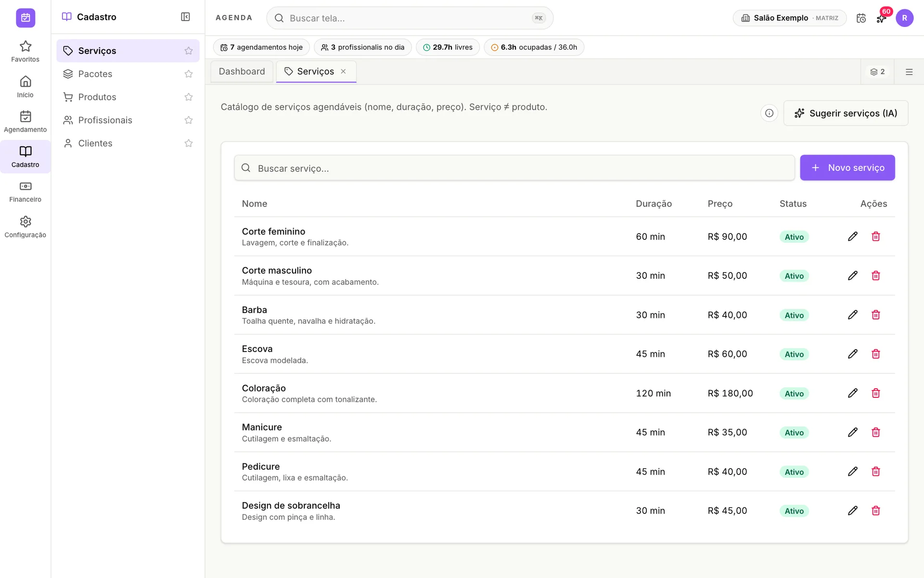Delete the Manicure service

point(875,433)
